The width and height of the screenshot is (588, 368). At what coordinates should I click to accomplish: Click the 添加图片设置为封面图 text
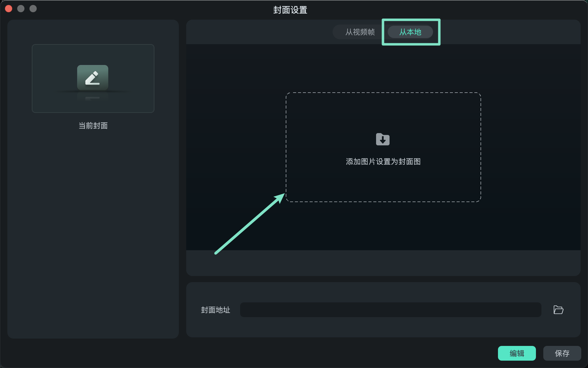click(x=383, y=162)
